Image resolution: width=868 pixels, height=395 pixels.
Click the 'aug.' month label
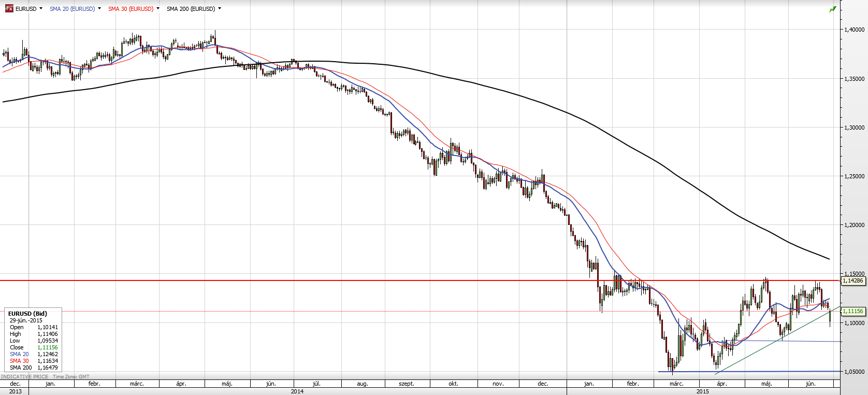pyautogui.click(x=363, y=384)
